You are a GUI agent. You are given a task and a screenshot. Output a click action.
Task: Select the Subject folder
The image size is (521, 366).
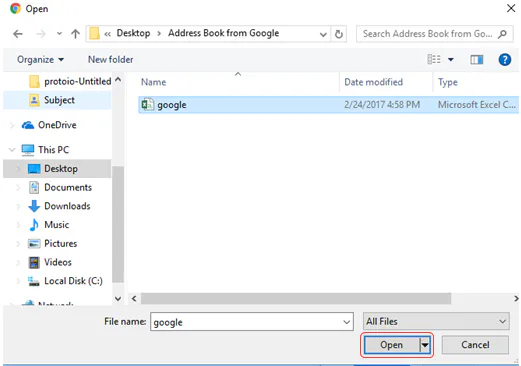coord(57,100)
